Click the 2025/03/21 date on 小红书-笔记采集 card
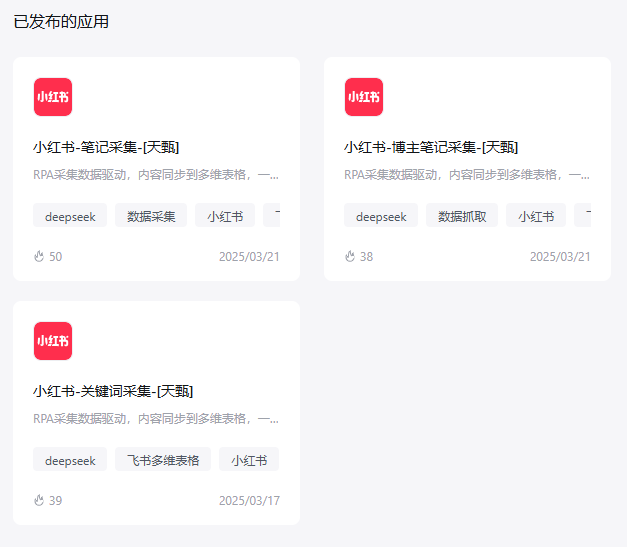The width and height of the screenshot is (627, 547). click(249, 257)
